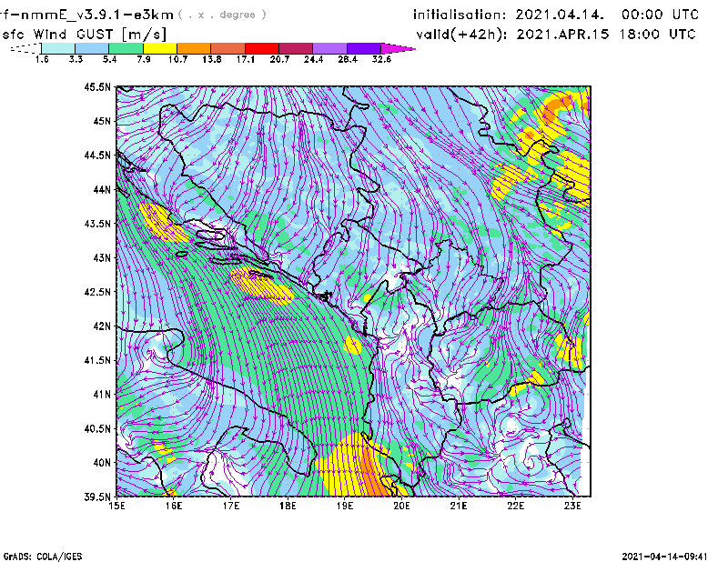The width and height of the screenshot is (728, 562).
Task: Click the light cyan legend swatch
Action: point(58,48)
